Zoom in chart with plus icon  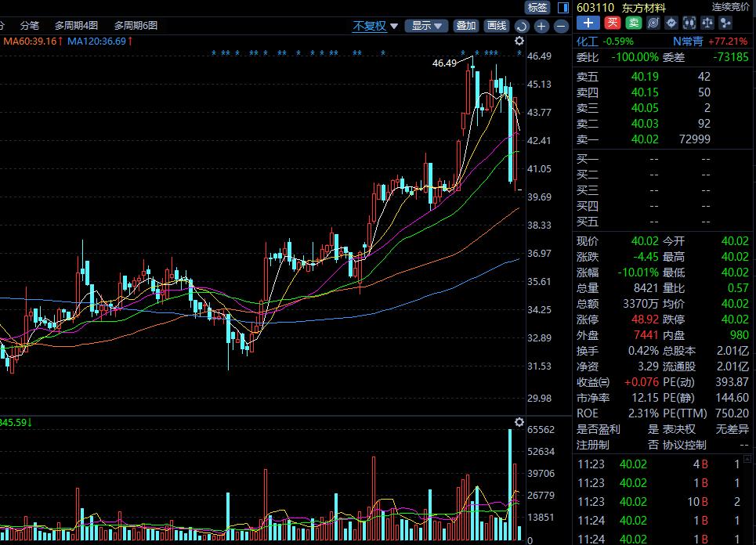541,26
